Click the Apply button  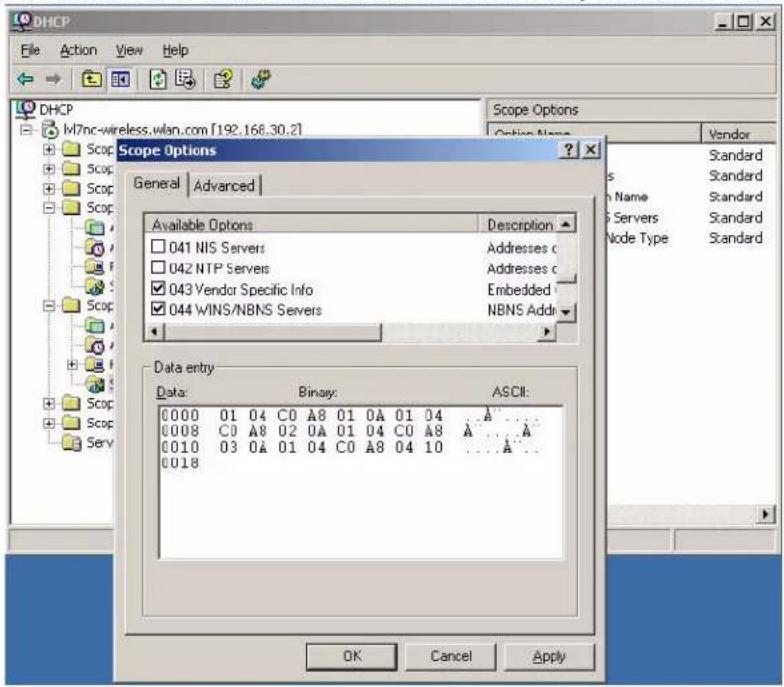[549, 656]
